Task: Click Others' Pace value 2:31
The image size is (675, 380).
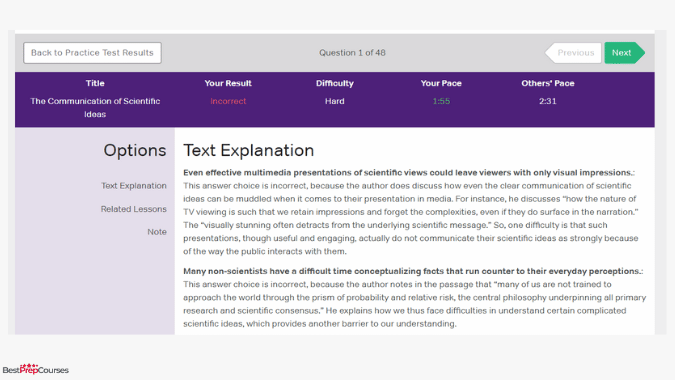Action: [548, 101]
